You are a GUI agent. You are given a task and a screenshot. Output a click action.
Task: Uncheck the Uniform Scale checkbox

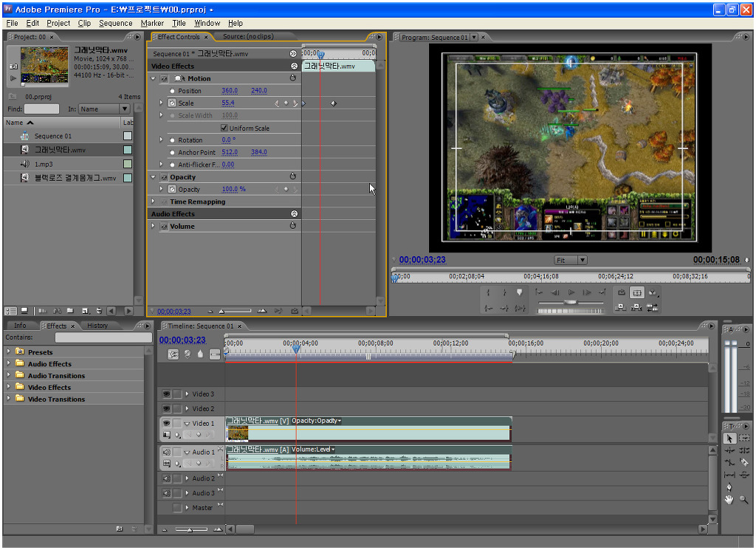[224, 128]
